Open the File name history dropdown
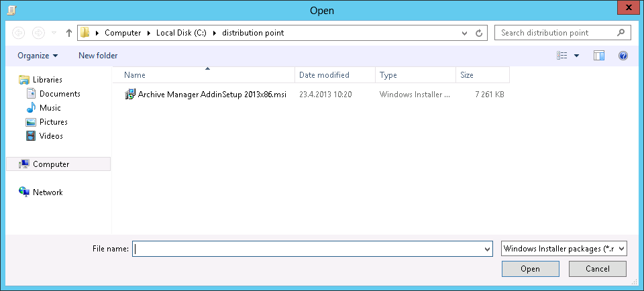This screenshot has width=644, height=291. [488, 249]
